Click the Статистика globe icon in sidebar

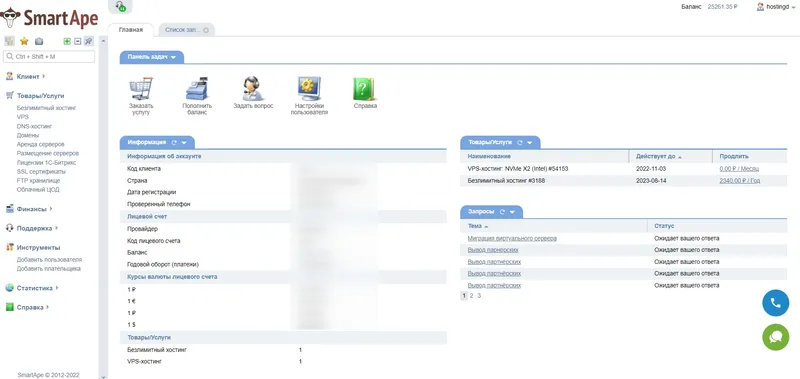pos(9,288)
